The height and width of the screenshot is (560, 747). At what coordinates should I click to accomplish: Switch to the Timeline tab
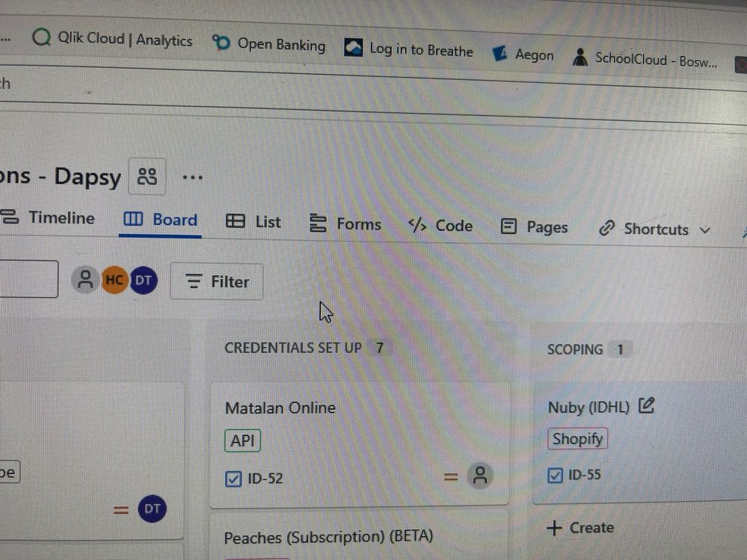pos(48,217)
